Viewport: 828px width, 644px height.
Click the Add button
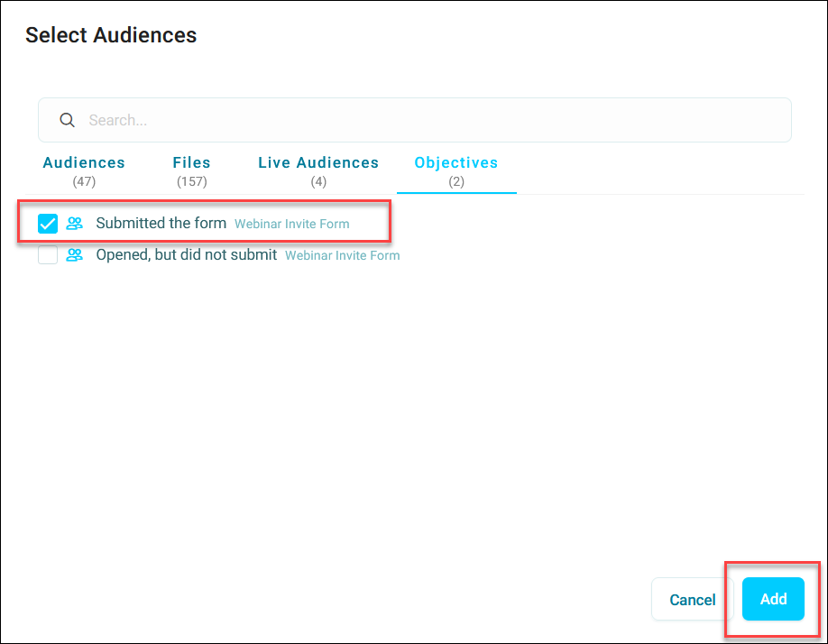(773, 599)
